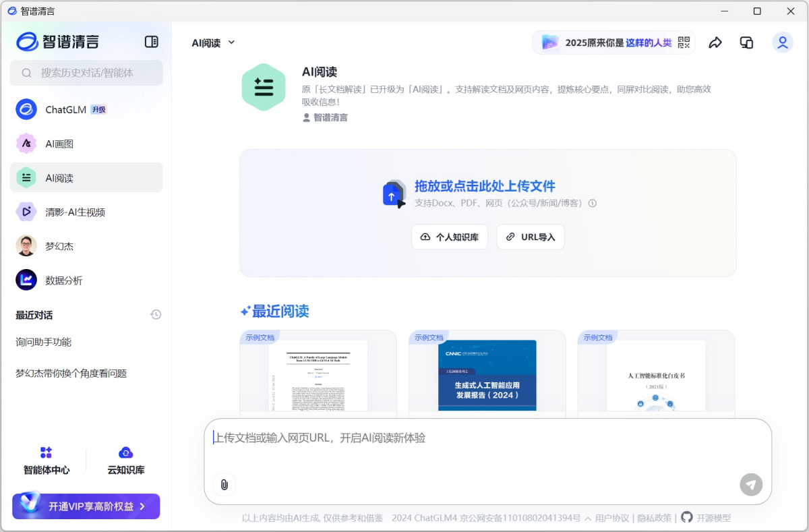809x532 pixels.
Task: Open the 智能体中心
Action: tap(47, 461)
